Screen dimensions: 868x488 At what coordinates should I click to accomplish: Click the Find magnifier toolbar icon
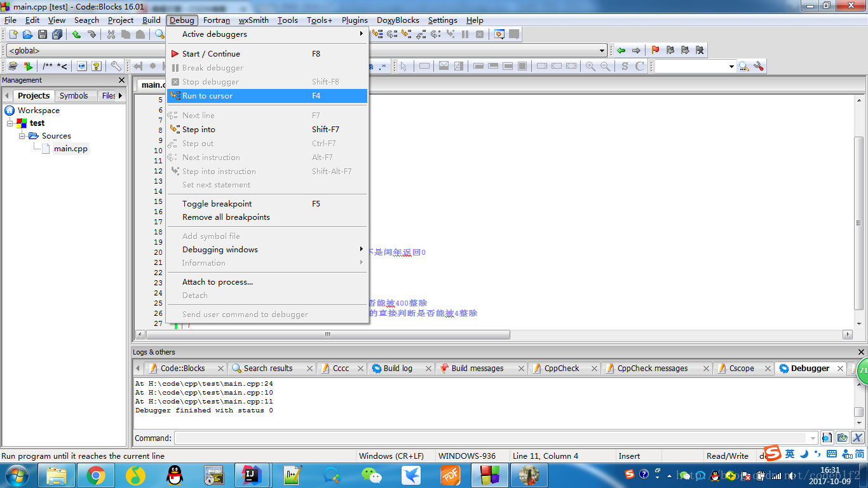click(x=159, y=34)
